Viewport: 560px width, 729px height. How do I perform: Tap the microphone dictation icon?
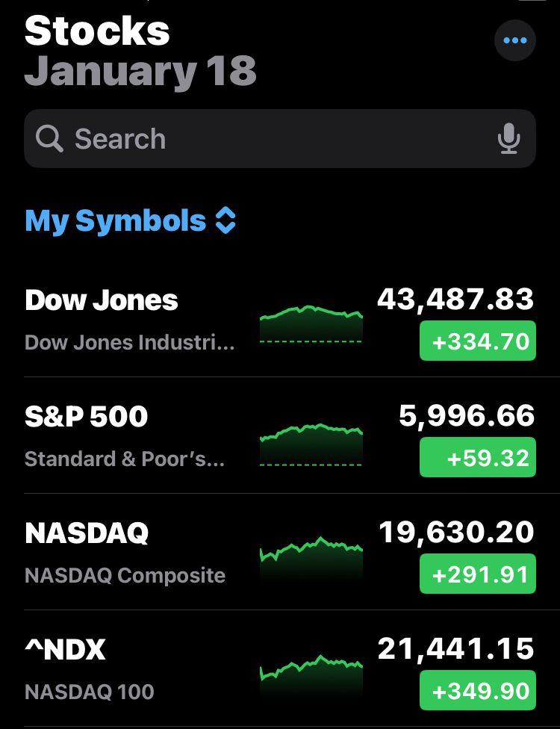coord(508,139)
